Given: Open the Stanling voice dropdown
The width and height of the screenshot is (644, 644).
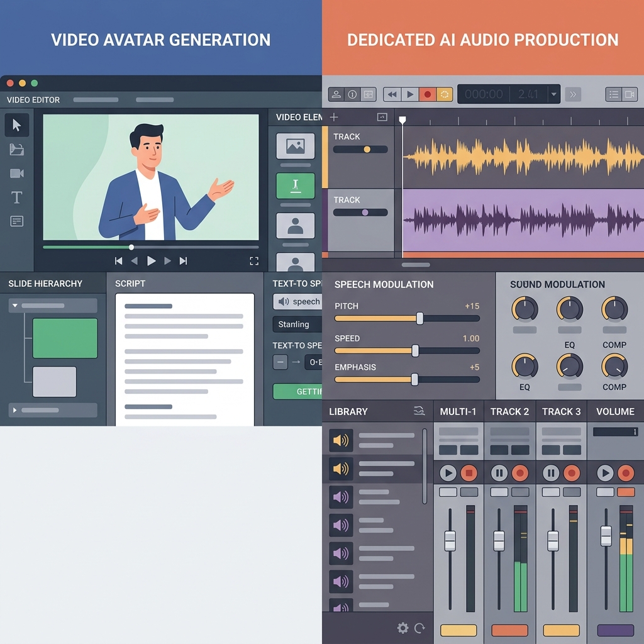Looking at the screenshot, I should click(297, 324).
